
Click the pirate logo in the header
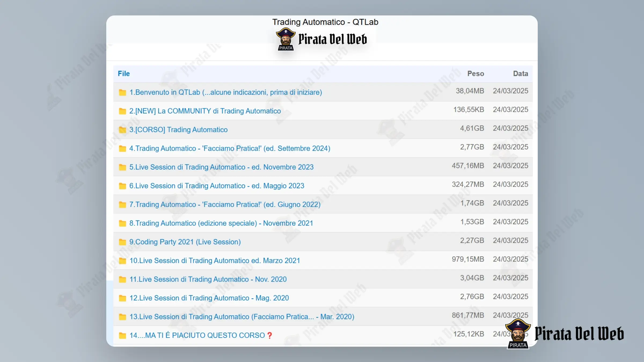286,39
